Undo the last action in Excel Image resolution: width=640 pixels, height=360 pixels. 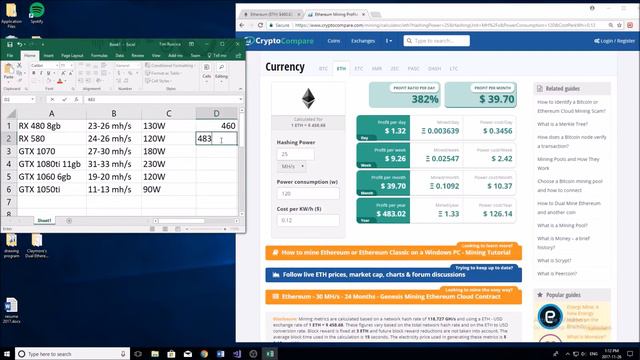(19, 44)
